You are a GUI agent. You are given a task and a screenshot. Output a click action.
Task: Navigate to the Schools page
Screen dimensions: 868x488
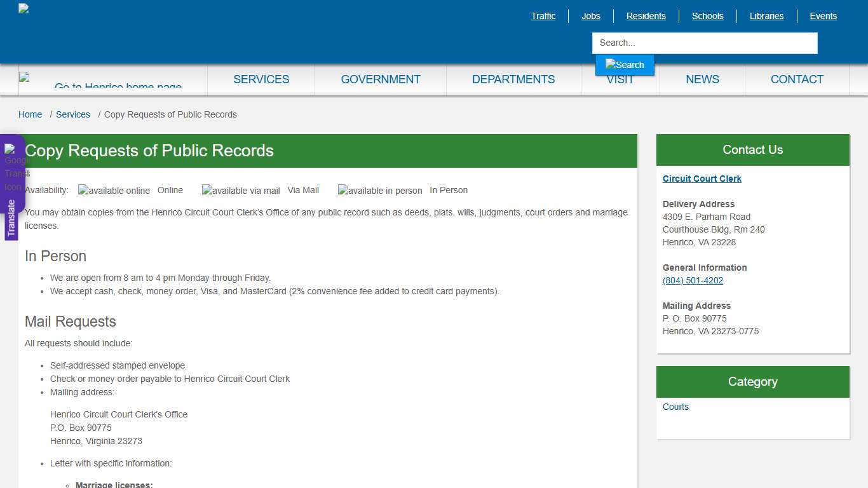(x=707, y=16)
